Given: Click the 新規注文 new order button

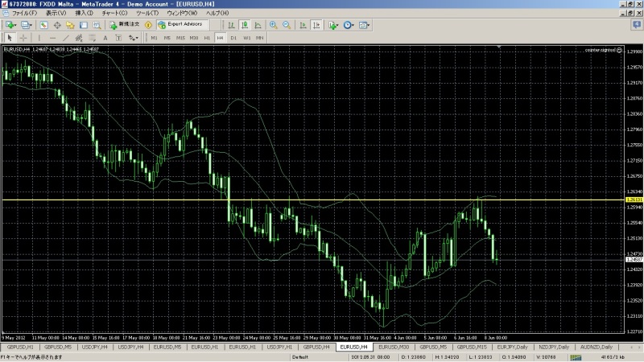Looking at the screenshot, I should tap(124, 25).
